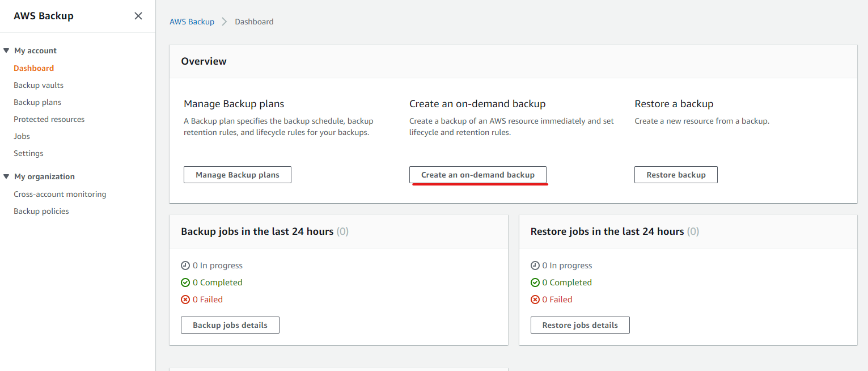Open Backup plans page

[37, 102]
